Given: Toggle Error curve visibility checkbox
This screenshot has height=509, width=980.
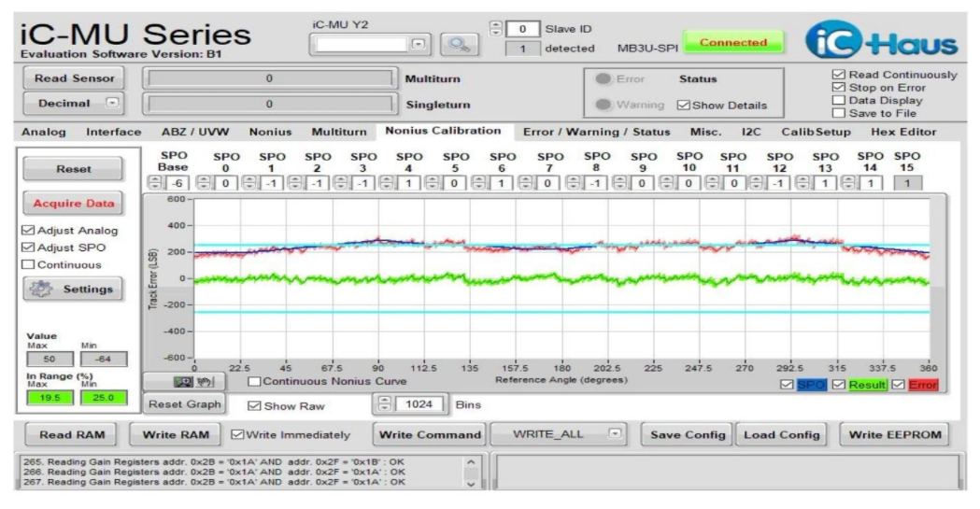Looking at the screenshot, I should click(x=898, y=385).
